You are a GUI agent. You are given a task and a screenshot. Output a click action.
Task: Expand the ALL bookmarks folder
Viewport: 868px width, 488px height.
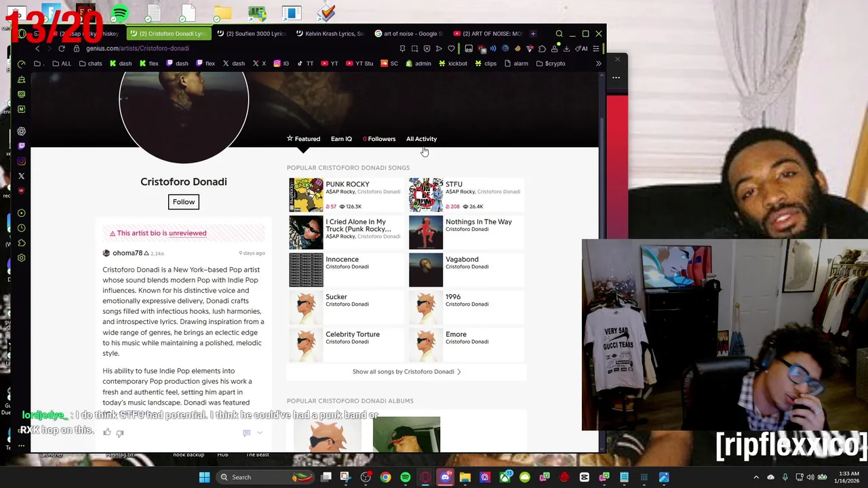click(62, 64)
